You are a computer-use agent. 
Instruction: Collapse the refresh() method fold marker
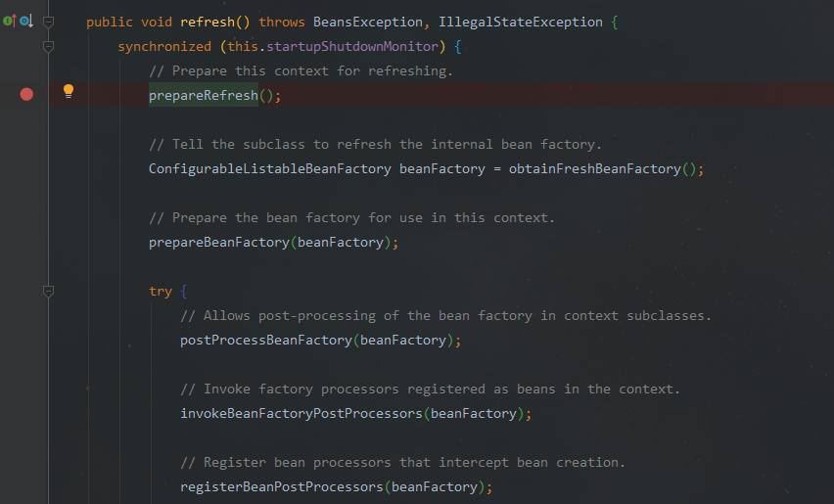(x=48, y=22)
